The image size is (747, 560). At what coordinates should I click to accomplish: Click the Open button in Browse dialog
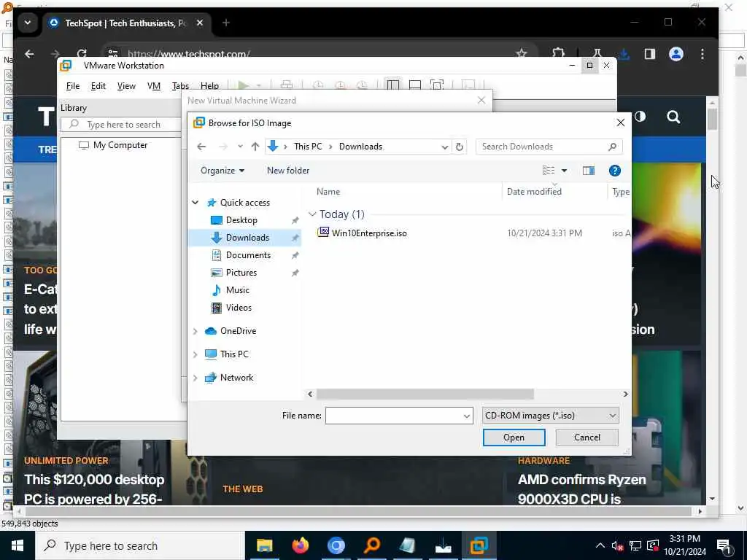coord(514,437)
